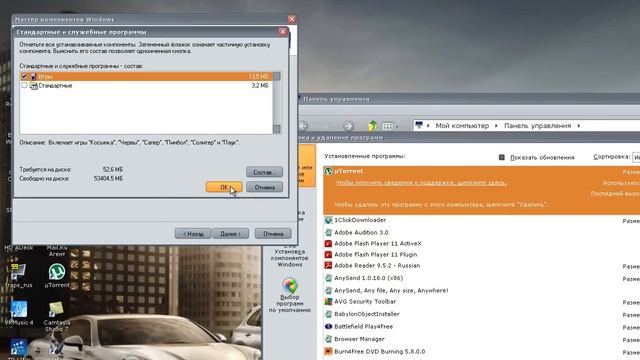Screen dimensions: 640x360
Task: Cancel the Windows components wizard
Action: click(x=273, y=233)
